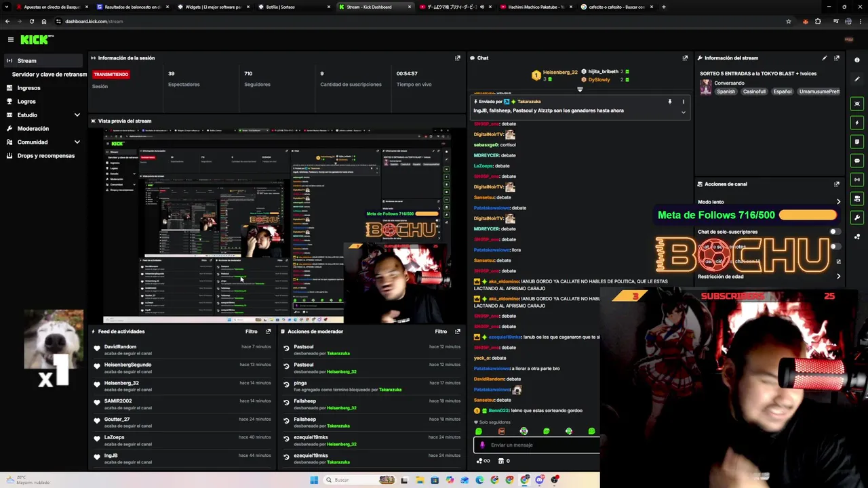The height and width of the screenshot is (488, 868).
Task: Reload the page with browser refresh button
Action: tap(31, 21)
